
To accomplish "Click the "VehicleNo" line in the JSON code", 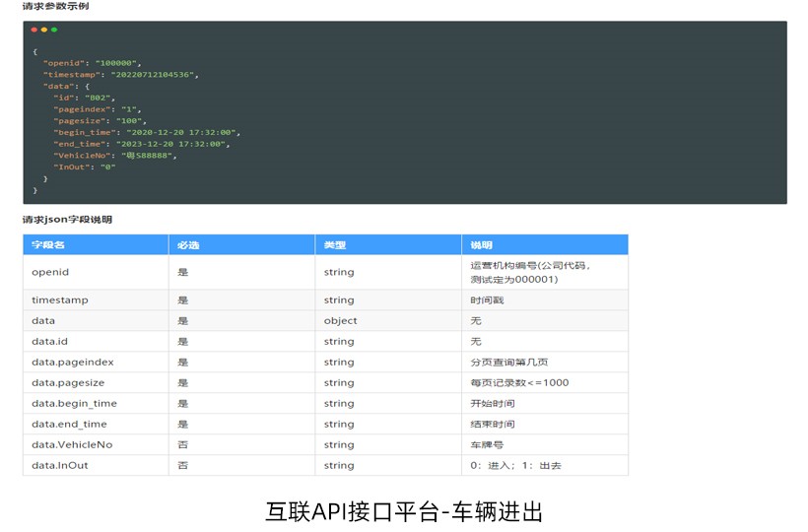I will (115, 155).
